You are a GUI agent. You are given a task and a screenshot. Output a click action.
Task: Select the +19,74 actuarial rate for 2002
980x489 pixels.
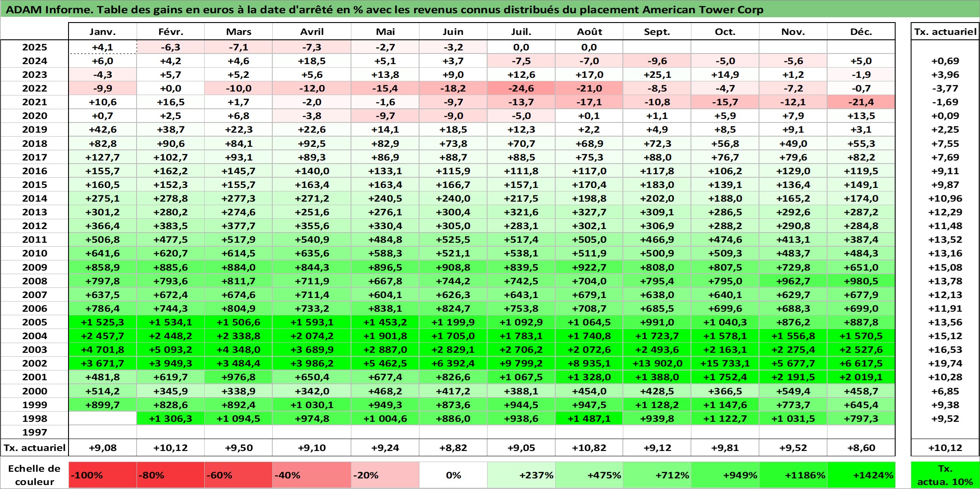(945, 363)
